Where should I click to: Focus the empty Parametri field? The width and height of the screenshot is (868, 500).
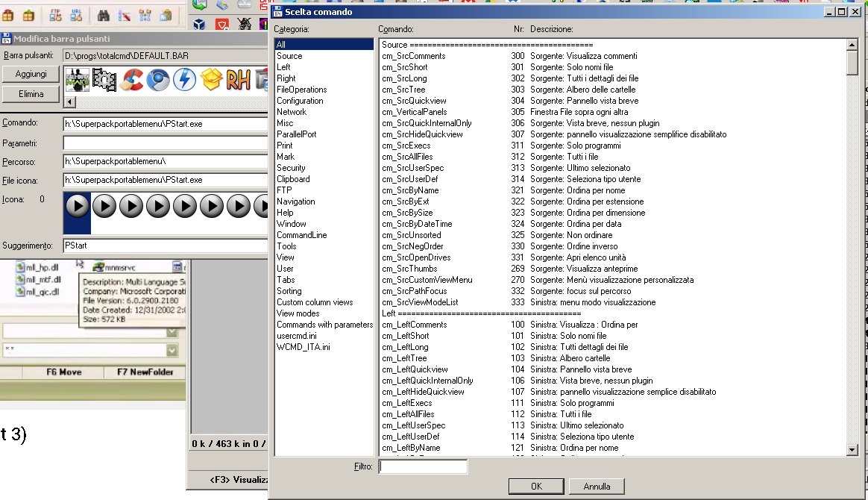166,143
